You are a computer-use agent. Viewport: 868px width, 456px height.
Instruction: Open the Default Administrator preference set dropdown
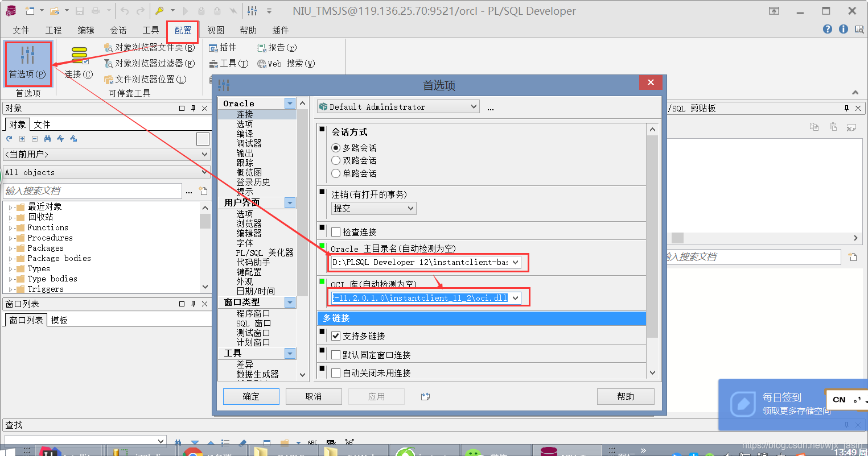(398, 107)
